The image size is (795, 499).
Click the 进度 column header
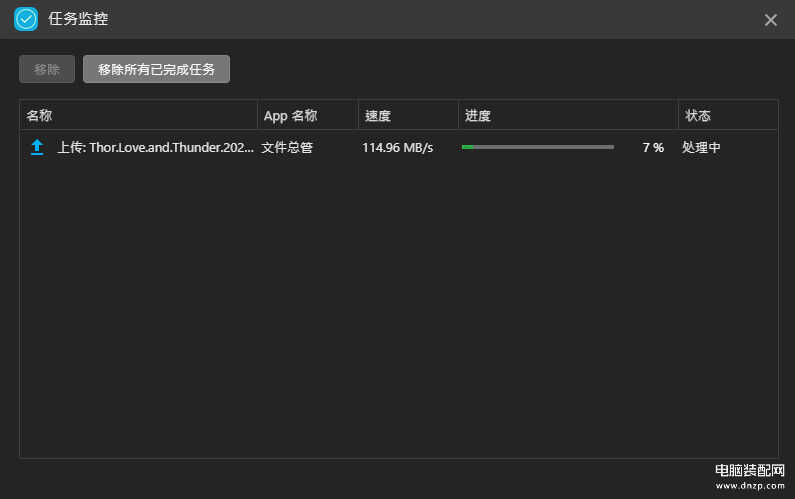point(568,116)
